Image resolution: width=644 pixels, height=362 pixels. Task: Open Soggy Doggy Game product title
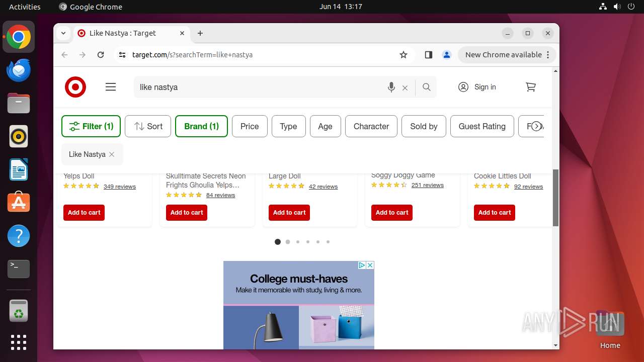pos(403,175)
